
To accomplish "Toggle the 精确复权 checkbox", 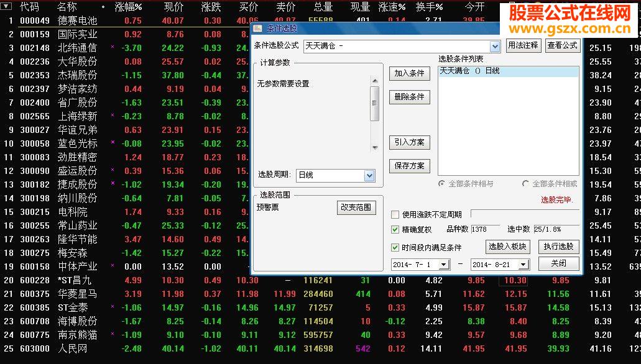I will 395,230.
